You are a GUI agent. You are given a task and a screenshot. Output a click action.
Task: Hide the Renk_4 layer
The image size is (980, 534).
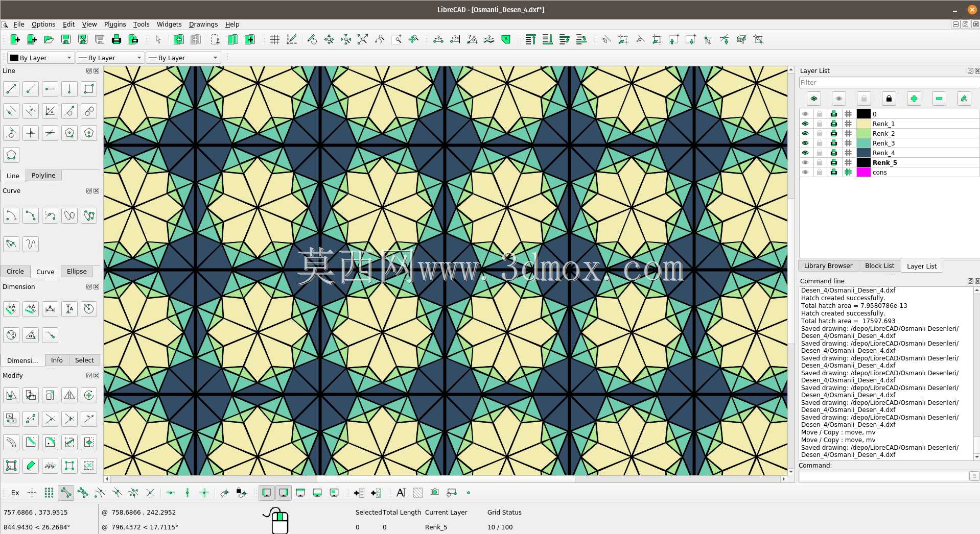point(805,153)
